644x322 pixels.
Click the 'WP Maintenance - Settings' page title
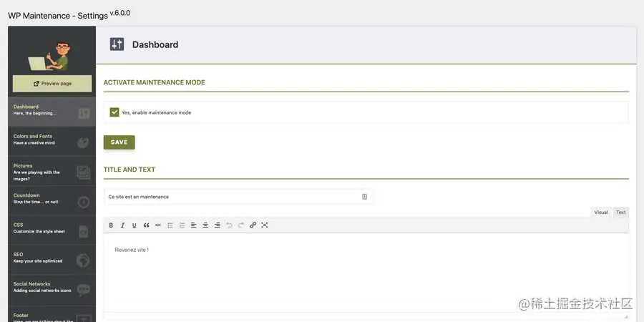click(58, 16)
